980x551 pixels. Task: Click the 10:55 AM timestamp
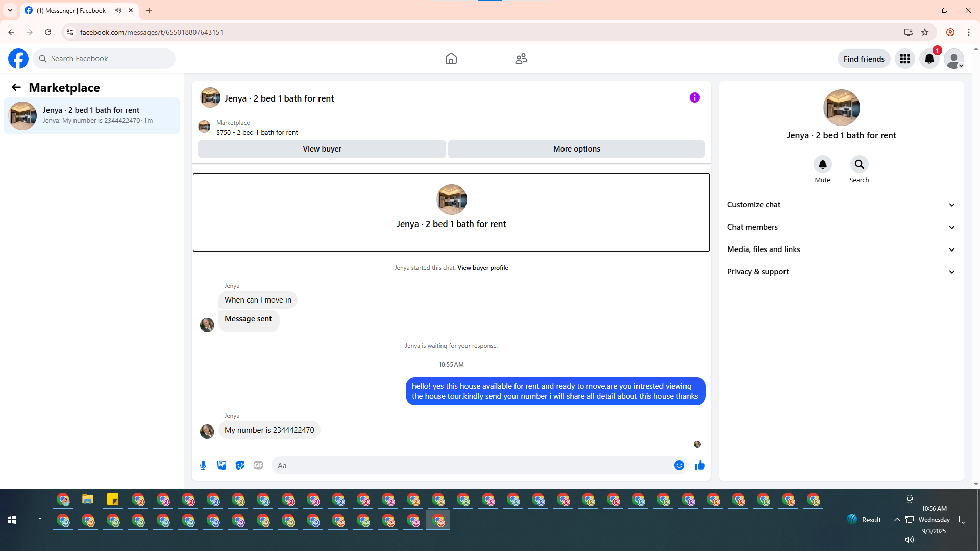[x=451, y=365]
